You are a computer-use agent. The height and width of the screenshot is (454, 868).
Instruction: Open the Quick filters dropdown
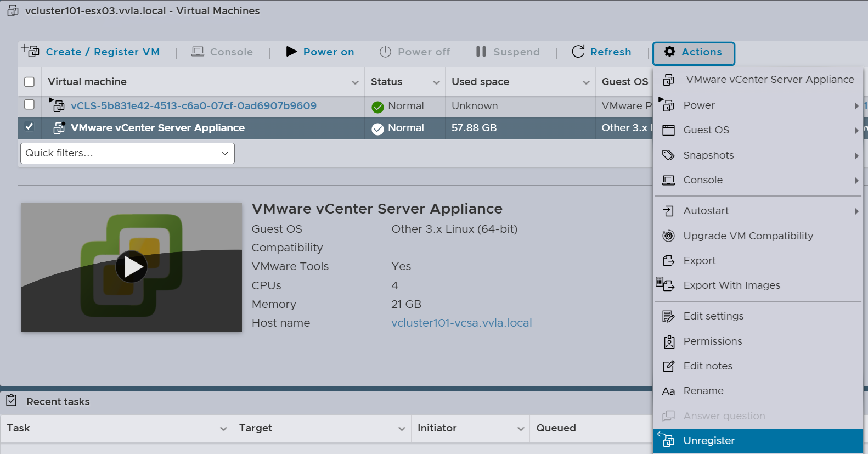pos(127,153)
